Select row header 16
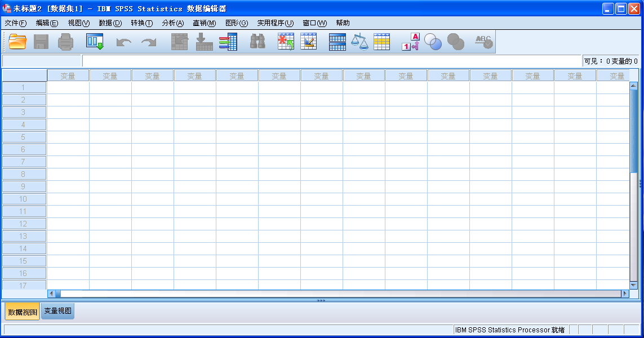 [x=24, y=273]
